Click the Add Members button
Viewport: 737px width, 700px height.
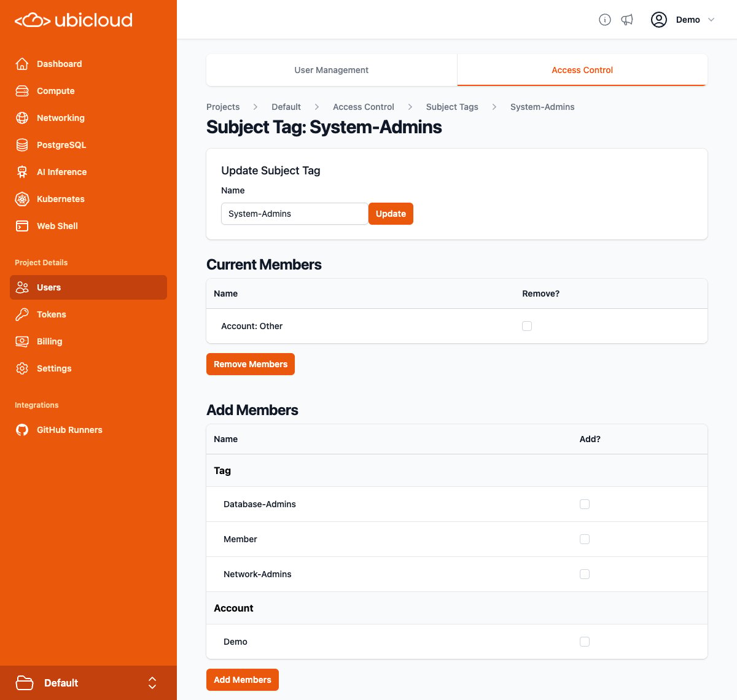243,680
